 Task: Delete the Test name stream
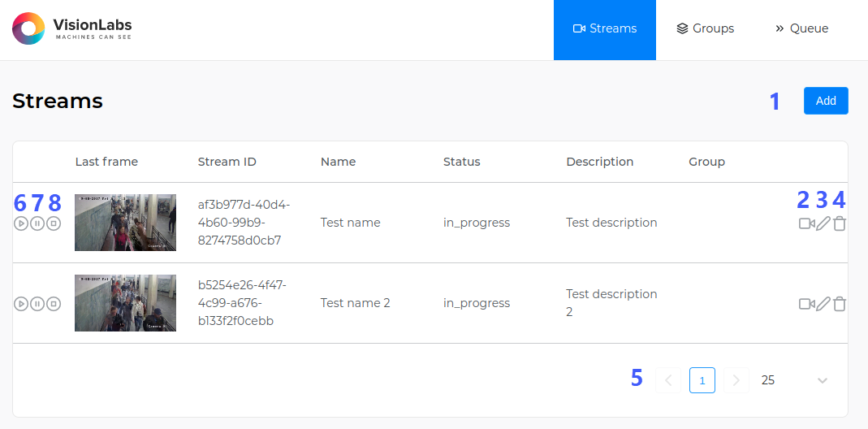[x=840, y=223]
